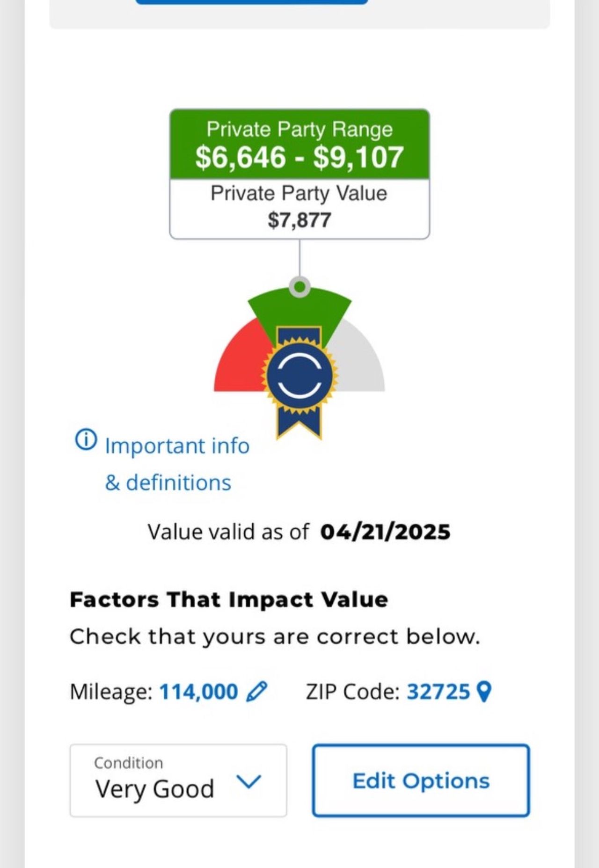Viewport: 599px width, 868px height.
Task: Click the Factors That Impact Value heading
Action: point(229,600)
